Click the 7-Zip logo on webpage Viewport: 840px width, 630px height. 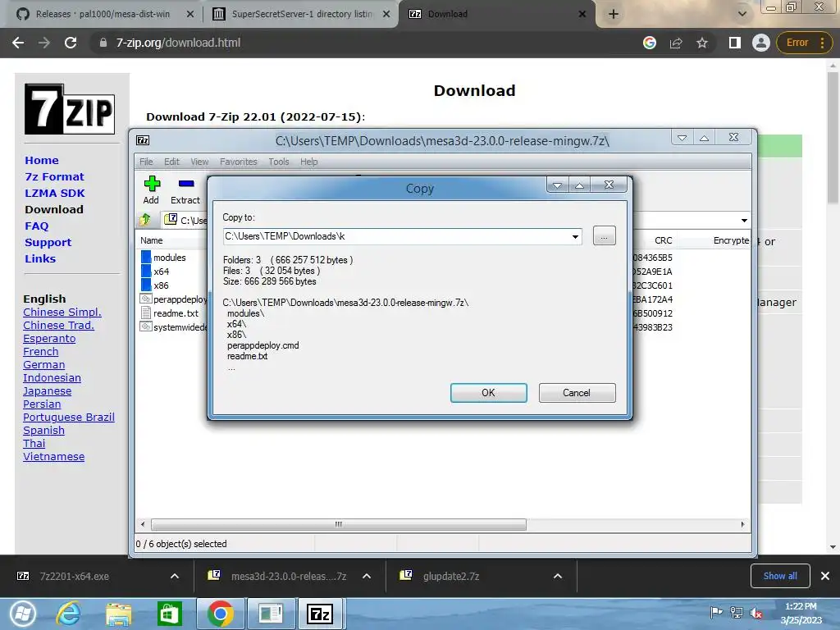(x=70, y=109)
